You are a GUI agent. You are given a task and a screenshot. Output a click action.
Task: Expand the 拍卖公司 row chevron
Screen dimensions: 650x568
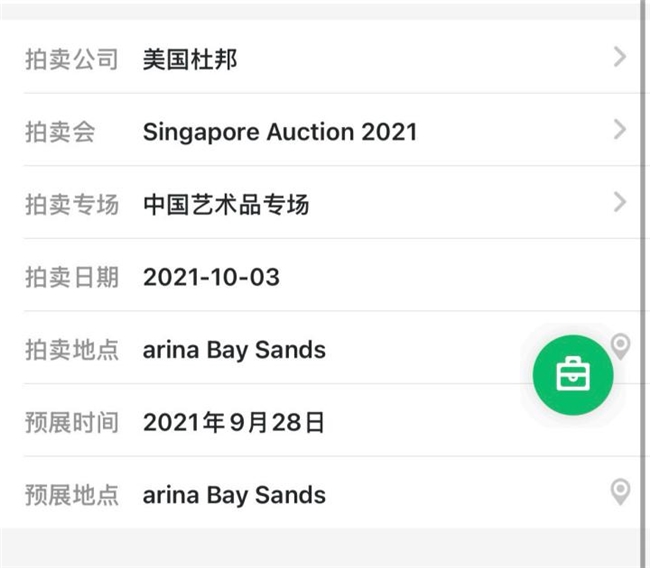click(x=620, y=57)
